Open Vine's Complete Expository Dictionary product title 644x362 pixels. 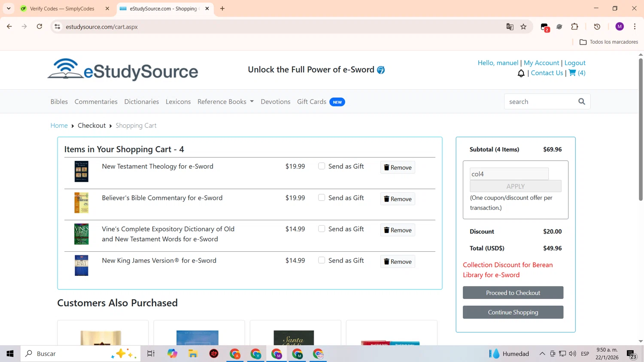point(168,234)
